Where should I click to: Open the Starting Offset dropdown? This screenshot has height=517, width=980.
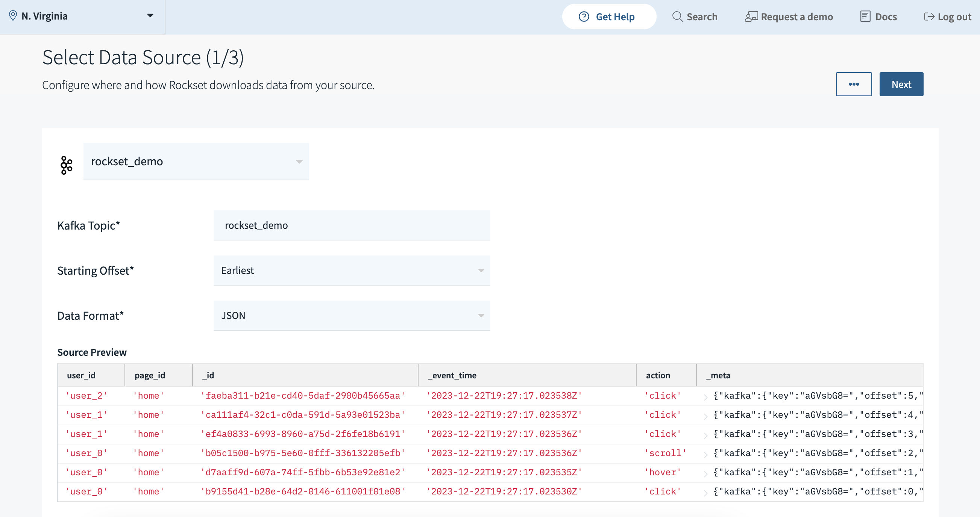pyautogui.click(x=351, y=271)
